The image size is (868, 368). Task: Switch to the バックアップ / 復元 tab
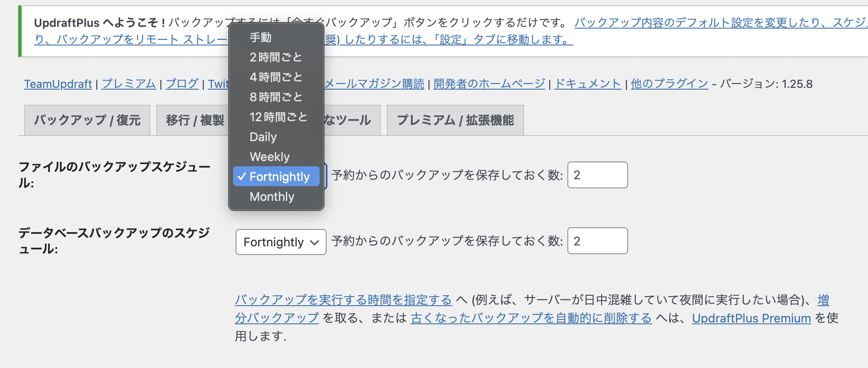click(87, 120)
